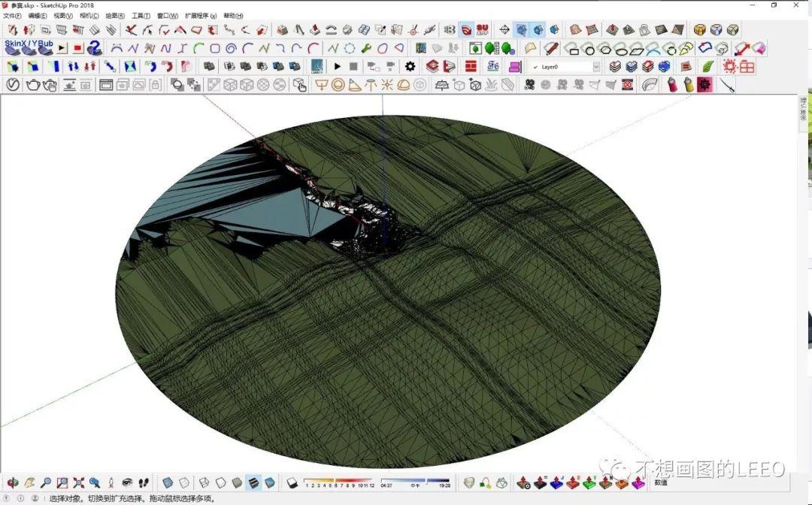
Task: Click the red spray can icon
Action: pyautogui.click(x=672, y=85)
